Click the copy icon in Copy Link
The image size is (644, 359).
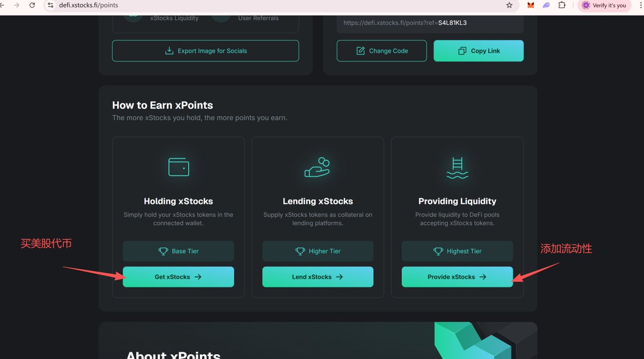pyautogui.click(x=462, y=51)
